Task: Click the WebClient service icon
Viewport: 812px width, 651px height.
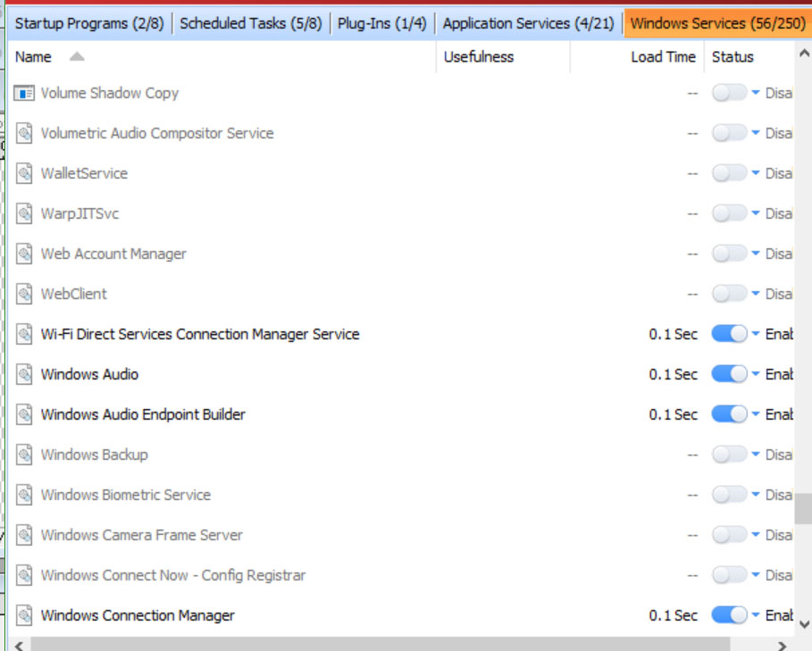Action: (24, 294)
